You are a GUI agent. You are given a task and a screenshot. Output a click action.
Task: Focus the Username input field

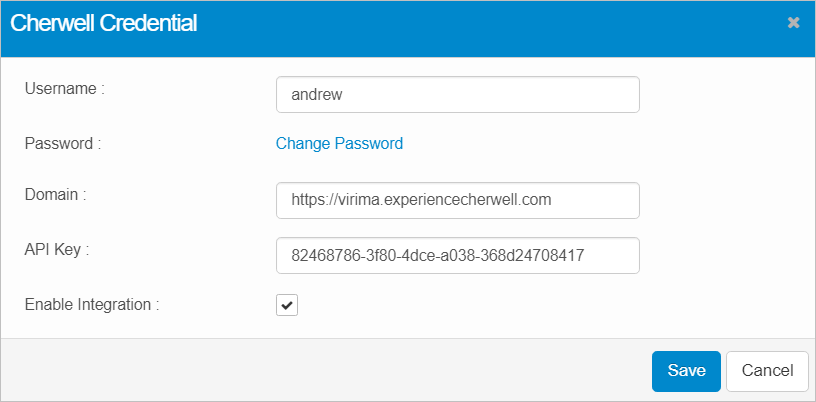pos(457,95)
